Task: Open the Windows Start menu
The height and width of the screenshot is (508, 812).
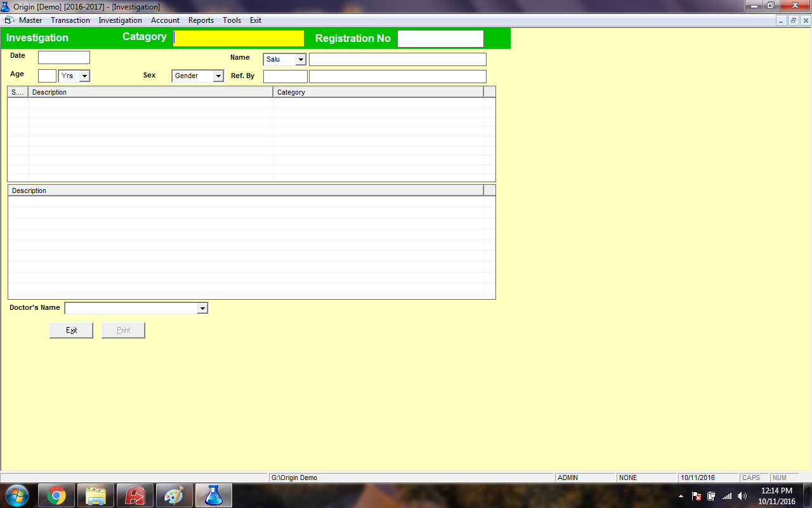Action: pos(16,495)
